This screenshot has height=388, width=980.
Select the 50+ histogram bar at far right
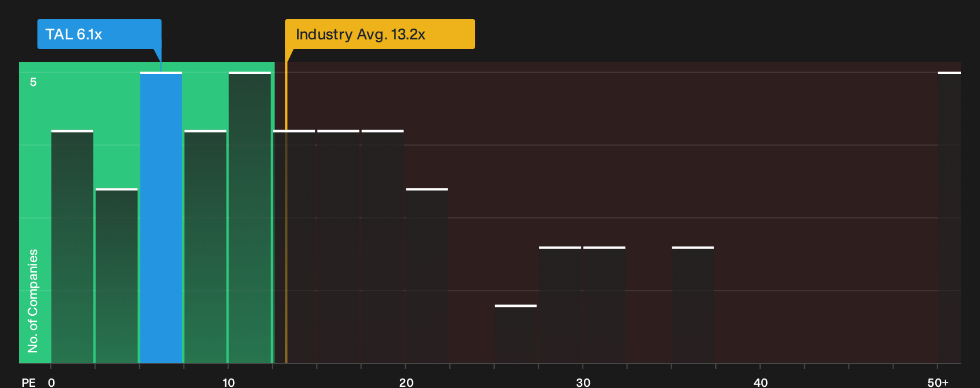tap(950, 217)
